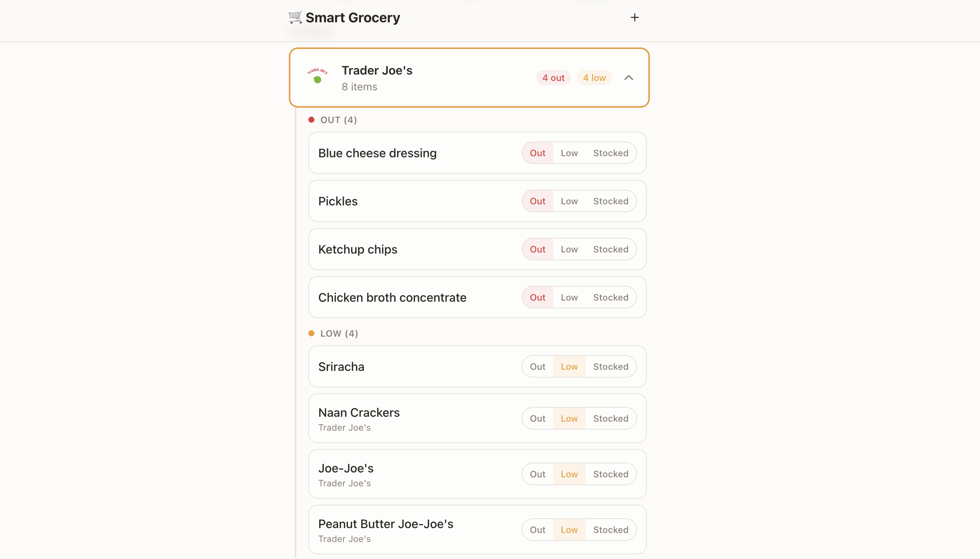
Task: Click the shopping cart logo icon
Action: tap(295, 17)
